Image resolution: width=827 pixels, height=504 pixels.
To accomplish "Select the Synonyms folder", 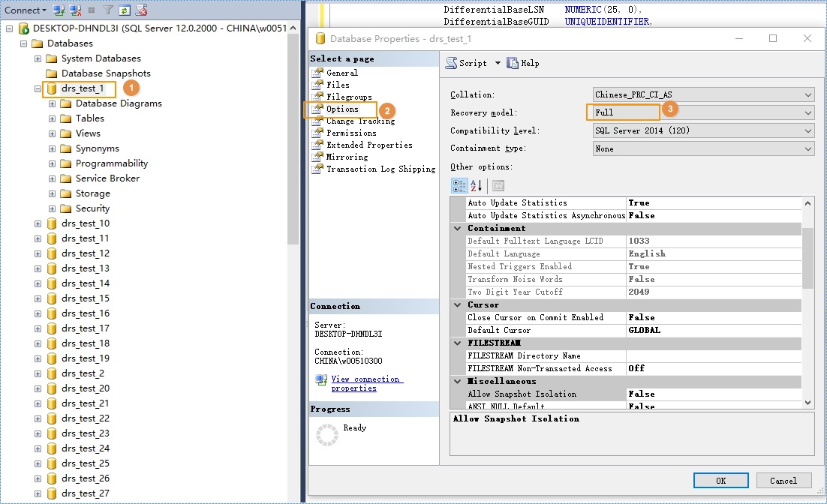I will [x=97, y=148].
